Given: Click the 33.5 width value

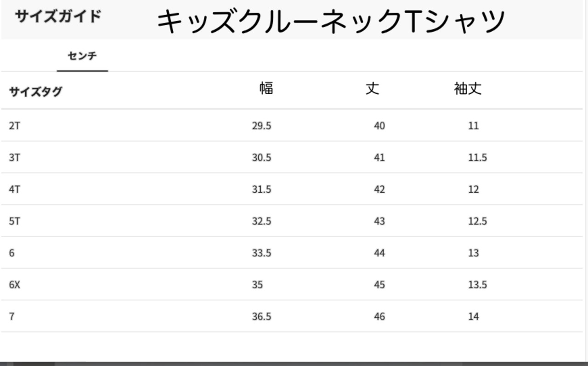Looking at the screenshot, I should (x=261, y=253).
